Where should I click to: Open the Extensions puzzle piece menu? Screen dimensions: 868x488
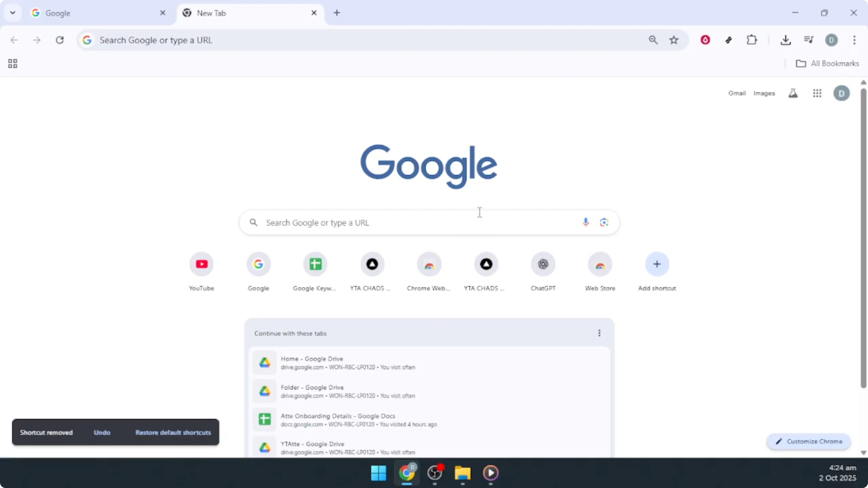(x=752, y=40)
